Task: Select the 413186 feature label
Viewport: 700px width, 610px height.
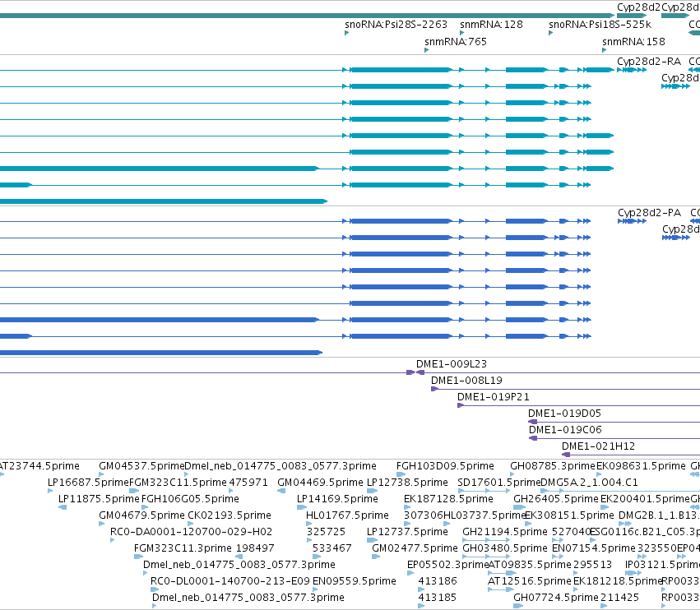Action: click(438, 581)
